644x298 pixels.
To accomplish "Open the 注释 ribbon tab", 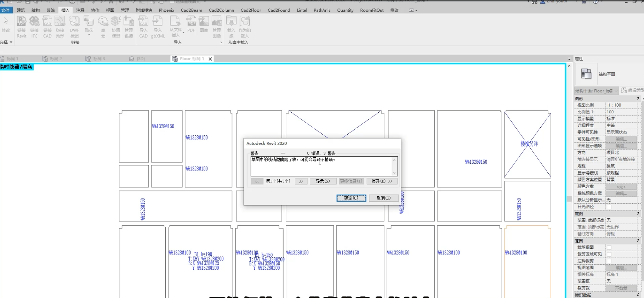I will click(x=80, y=10).
